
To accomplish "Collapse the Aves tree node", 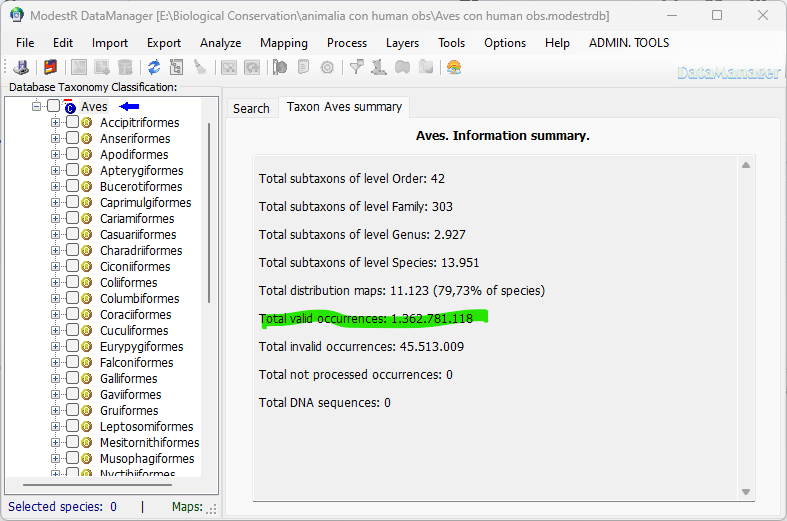I will point(36,106).
